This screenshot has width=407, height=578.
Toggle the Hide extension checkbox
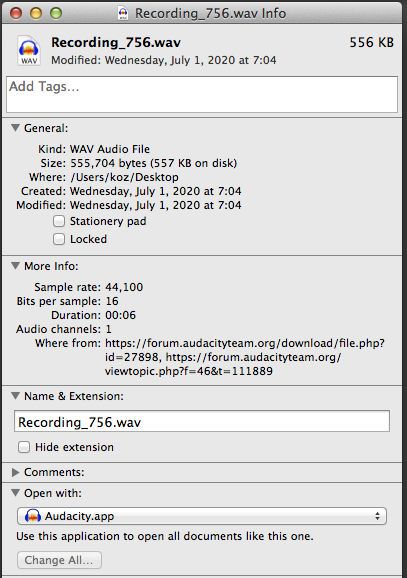tap(24, 447)
